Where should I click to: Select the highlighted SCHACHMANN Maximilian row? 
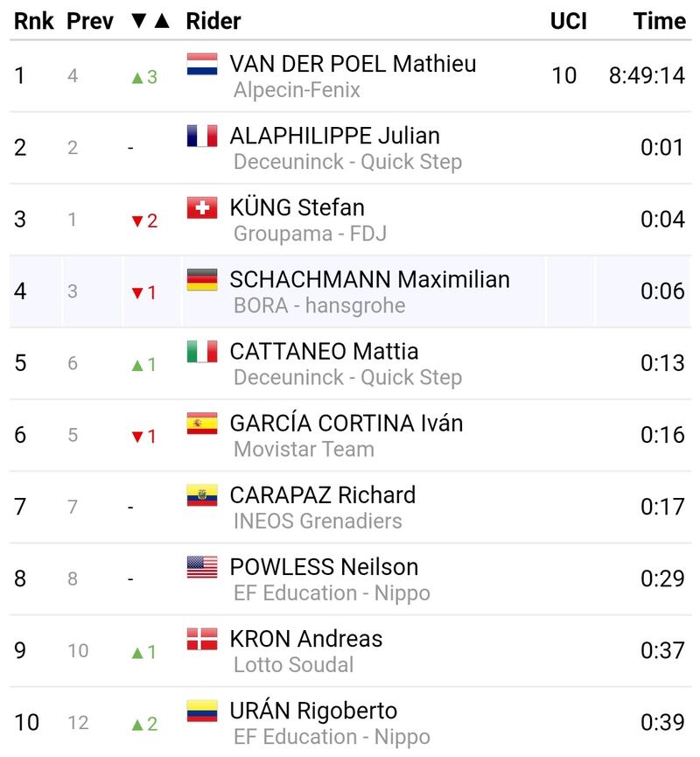350,291
